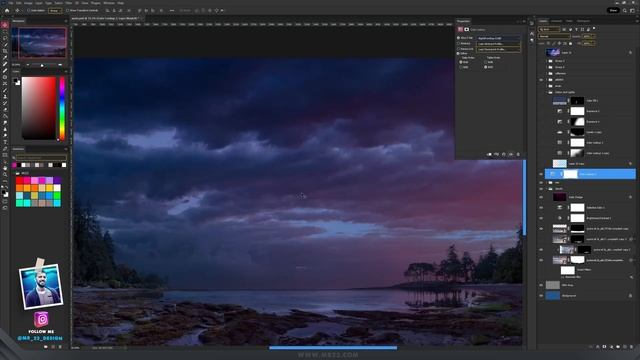Click the Share button

coord(613,10)
